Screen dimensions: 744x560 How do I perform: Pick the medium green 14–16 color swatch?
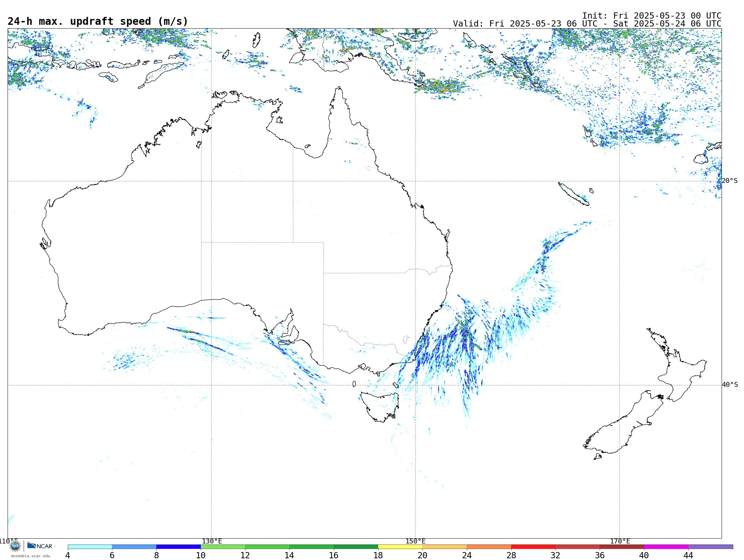312,547
